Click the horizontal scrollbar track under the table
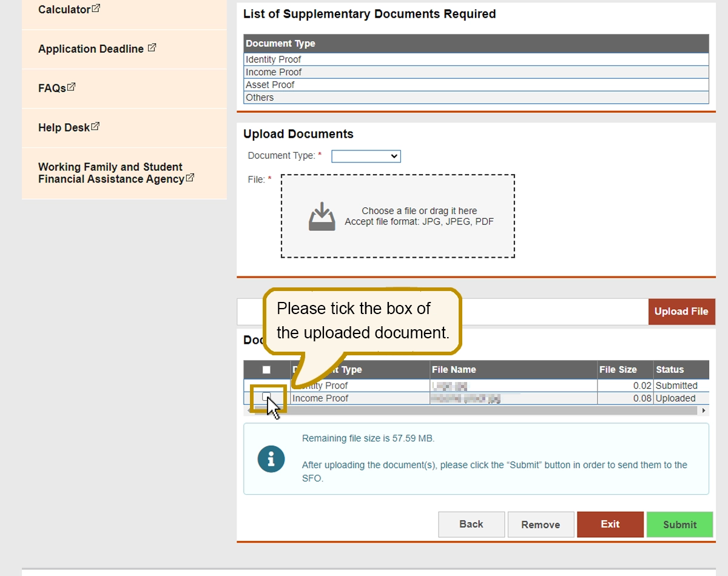 [x=485, y=410]
